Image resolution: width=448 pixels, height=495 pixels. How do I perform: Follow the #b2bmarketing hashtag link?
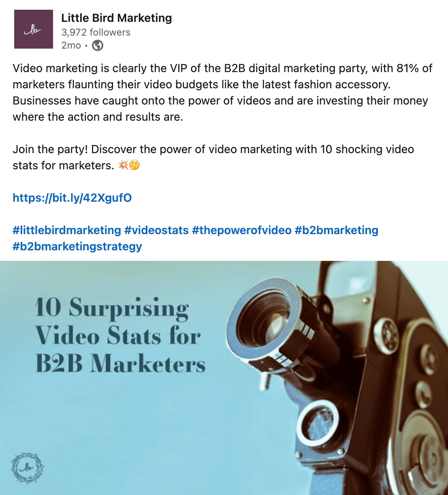click(x=336, y=230)
